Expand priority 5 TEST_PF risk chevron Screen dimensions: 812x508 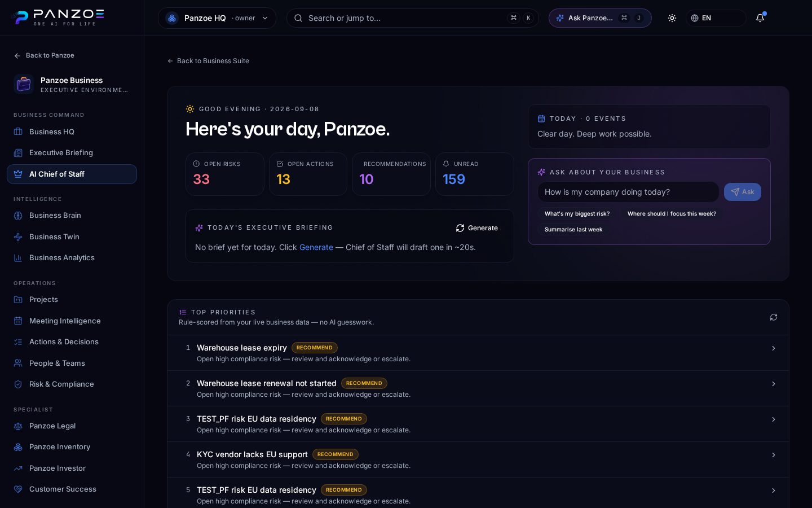pos(774,491)
